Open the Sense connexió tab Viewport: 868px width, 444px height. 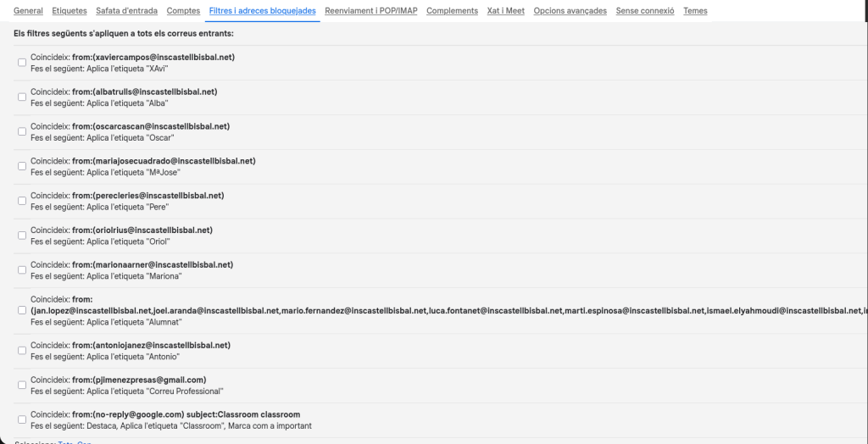pyautogui.click(x=645, y=11)
